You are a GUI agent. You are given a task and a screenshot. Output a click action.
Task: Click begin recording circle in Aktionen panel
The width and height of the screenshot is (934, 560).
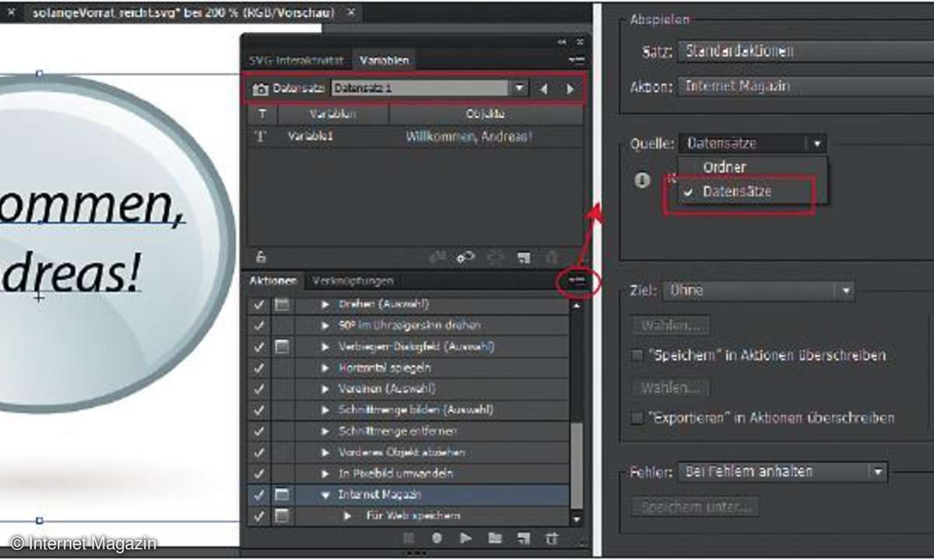[x=437, y=537]
